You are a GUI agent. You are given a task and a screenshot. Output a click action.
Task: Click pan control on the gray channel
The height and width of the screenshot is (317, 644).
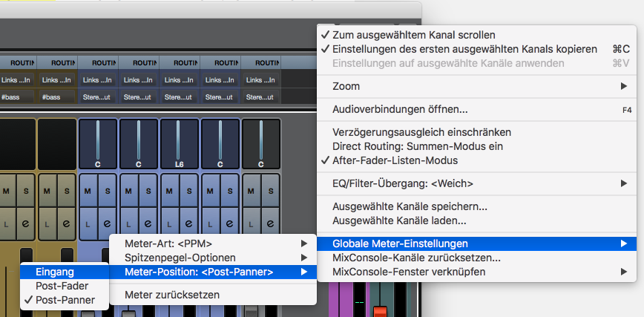pyautogui.click(x=261, y=144)
